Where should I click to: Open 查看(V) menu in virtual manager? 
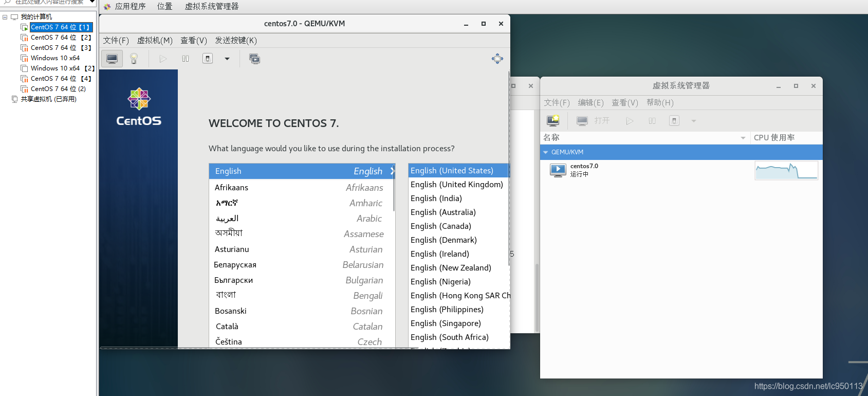[x=625, y=102]
